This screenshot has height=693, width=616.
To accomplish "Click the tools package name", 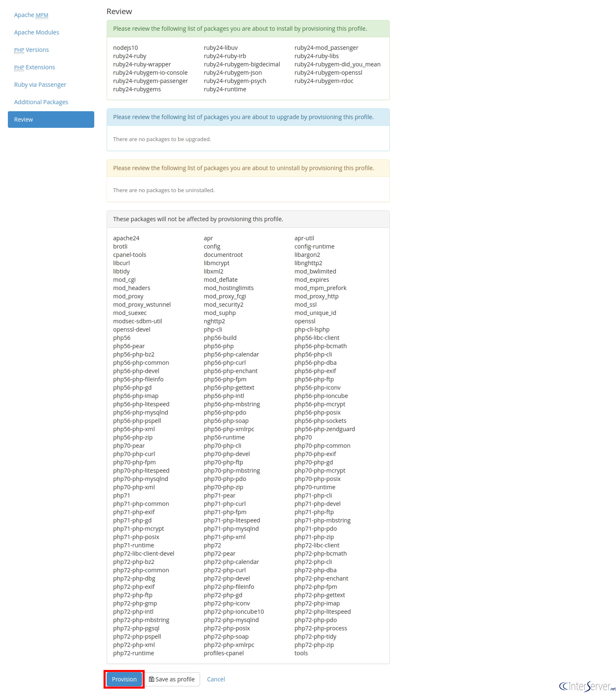I will coord(301,653).
